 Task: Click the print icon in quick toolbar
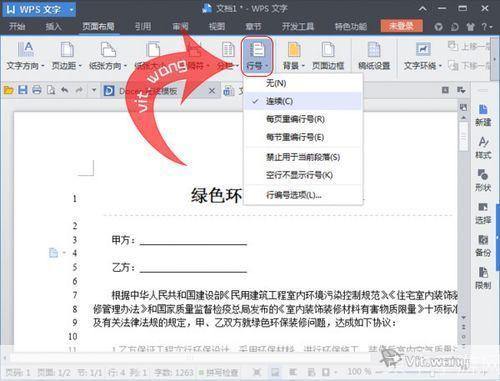pyautogui.click(x=37, y=90)
